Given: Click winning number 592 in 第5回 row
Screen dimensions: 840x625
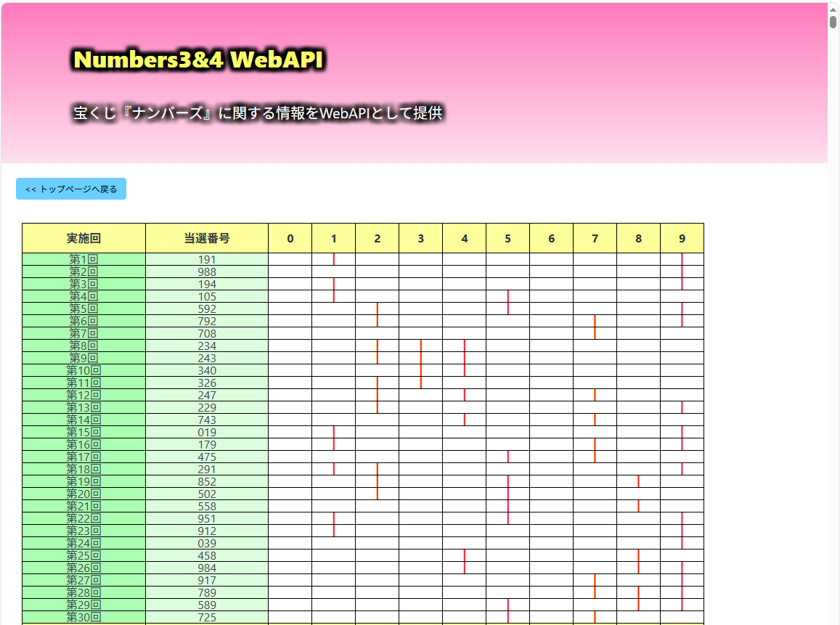Looking at the screenshot, I should point(207,309).
